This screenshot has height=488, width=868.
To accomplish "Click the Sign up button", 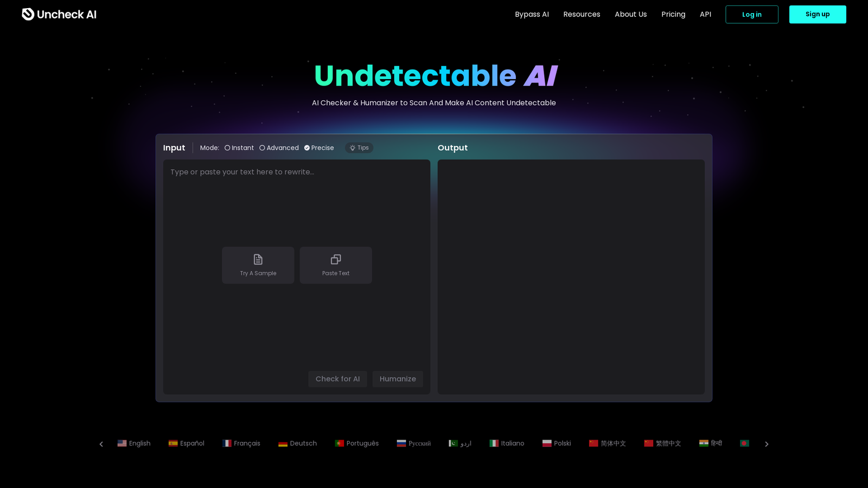I will point(818,15).
